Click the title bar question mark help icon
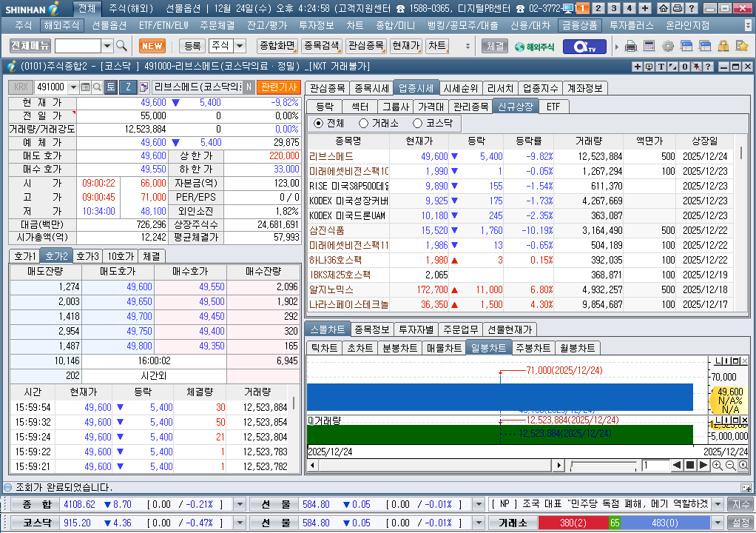The image size is (756, 533). pyautogui.click(x=692, y=8)
